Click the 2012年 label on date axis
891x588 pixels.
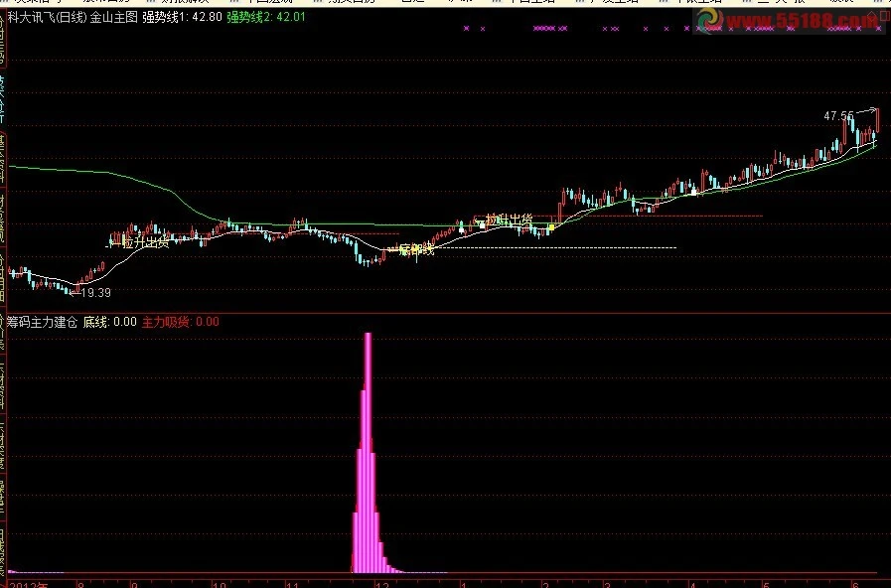tap(26, 583)
